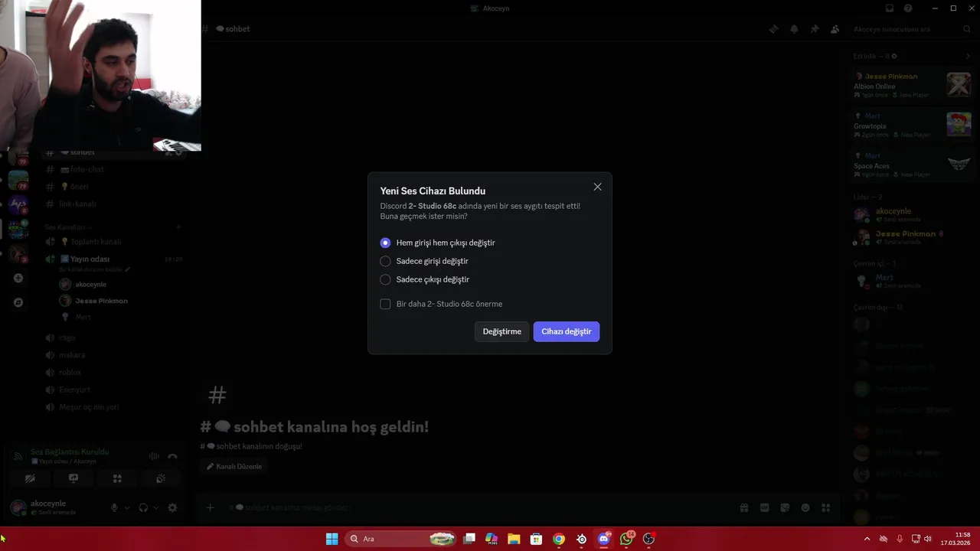Open pinned messages pin icon
The height and width of the screenshot is (551, 980).
coord(815,29)
